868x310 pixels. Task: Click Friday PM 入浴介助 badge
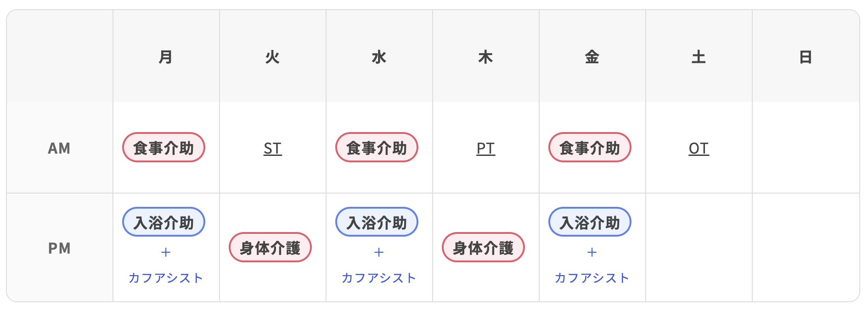(x=590, y=222)
